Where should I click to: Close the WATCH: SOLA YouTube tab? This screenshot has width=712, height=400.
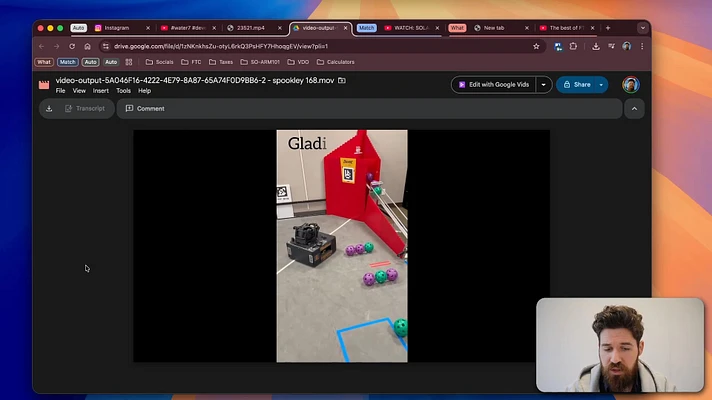point(437,28)
